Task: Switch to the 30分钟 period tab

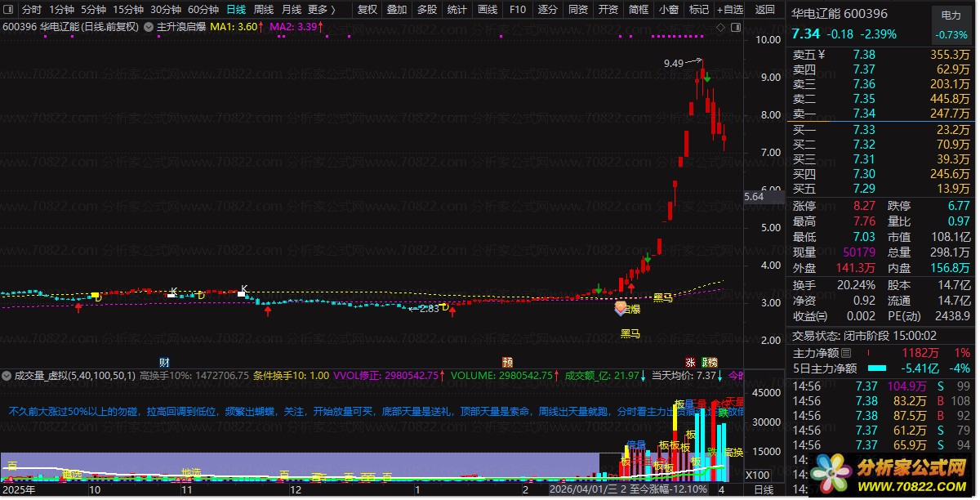Action: [166, 10]
